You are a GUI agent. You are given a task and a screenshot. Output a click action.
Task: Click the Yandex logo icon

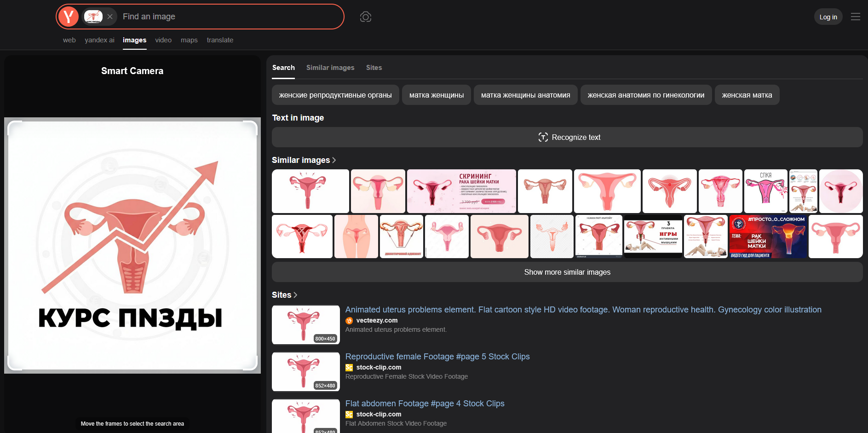pyautogui.click(x=68, y=17)
